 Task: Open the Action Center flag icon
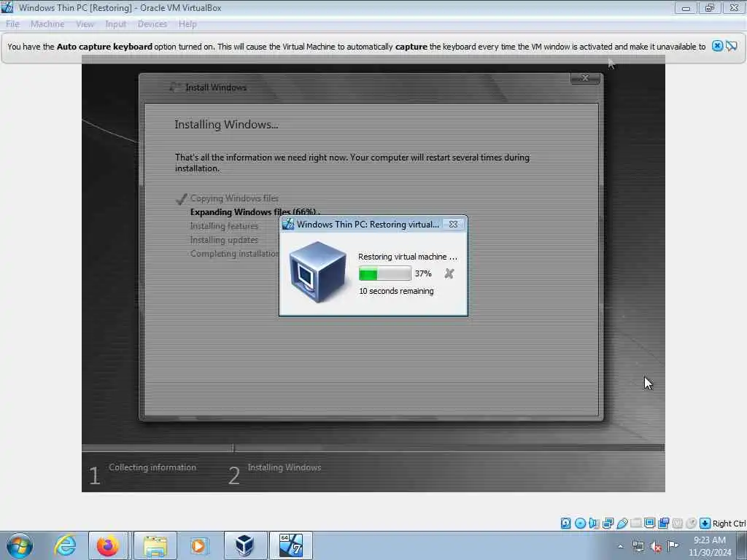(x=673, y=545)
